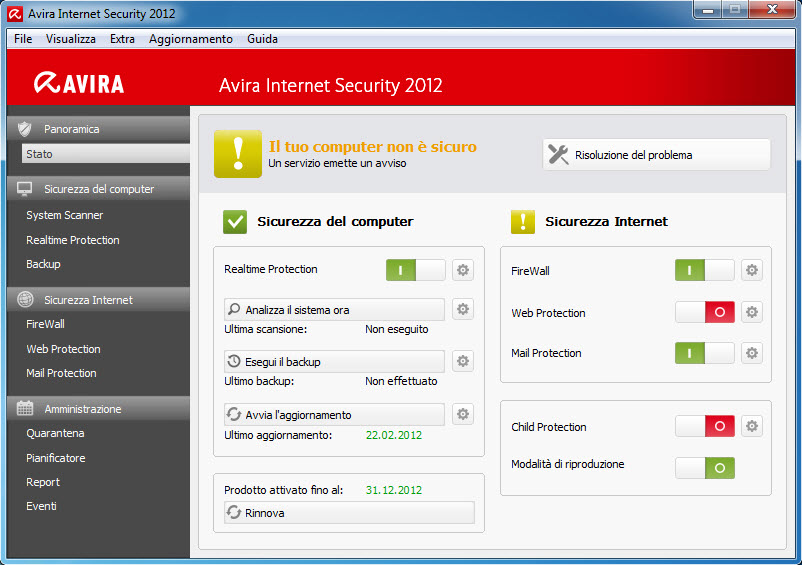Click wrench icon in Risoluzione del problema
Screen dimensions: 802x565
point(558,154)
